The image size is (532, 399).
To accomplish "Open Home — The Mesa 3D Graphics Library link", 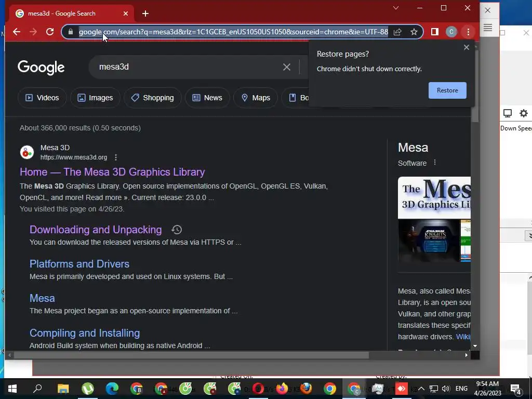I will [x=112, y=172].
